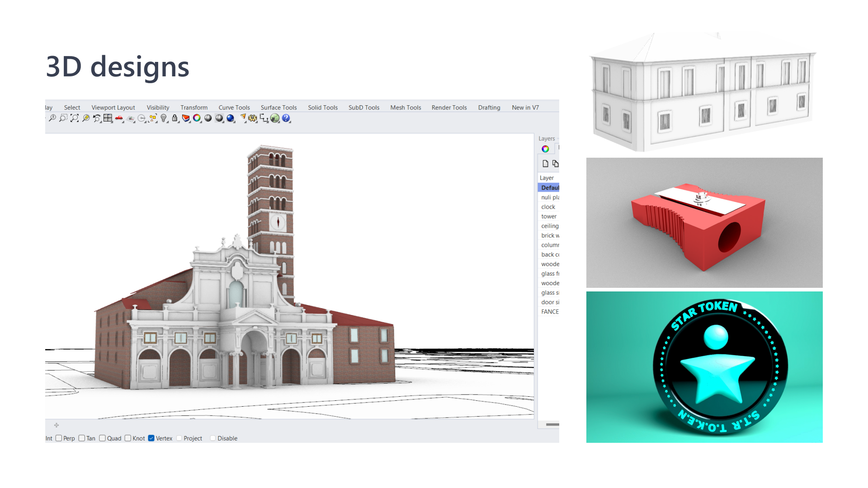Click the new layer page icon
This screenshot has width=868, height=488.
545,164
